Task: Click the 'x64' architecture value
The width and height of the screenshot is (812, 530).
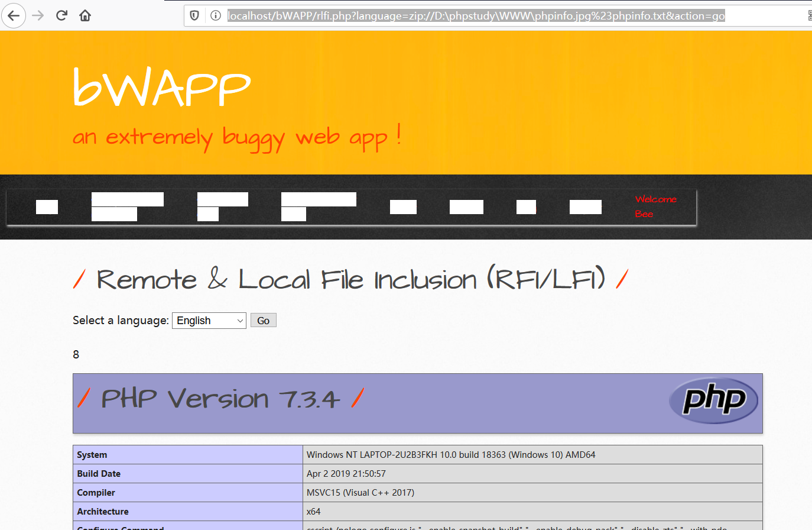Action: pyautogui.click(x=313, y=512)
